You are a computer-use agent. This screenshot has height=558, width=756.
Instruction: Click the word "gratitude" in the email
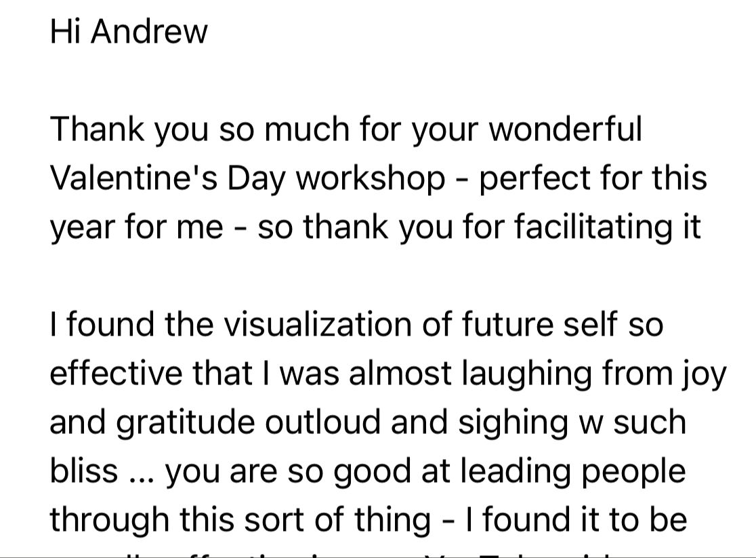tap(186, 422)
